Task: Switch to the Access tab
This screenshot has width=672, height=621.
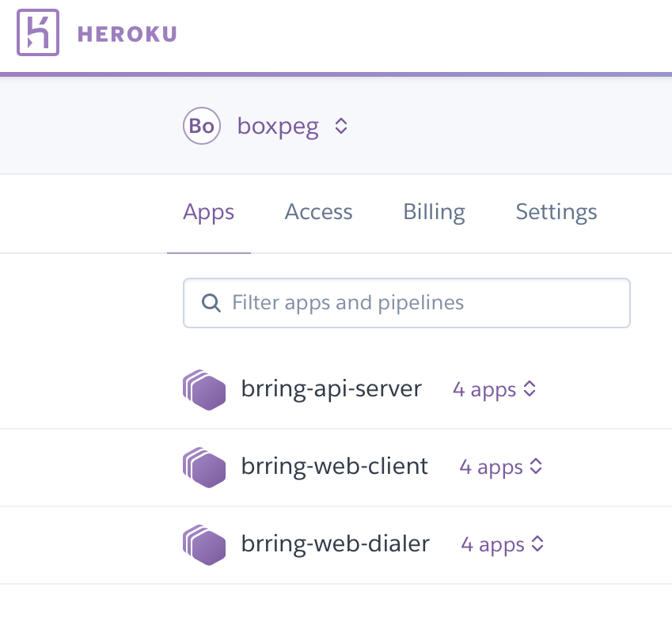Action: tap(318, 211)
